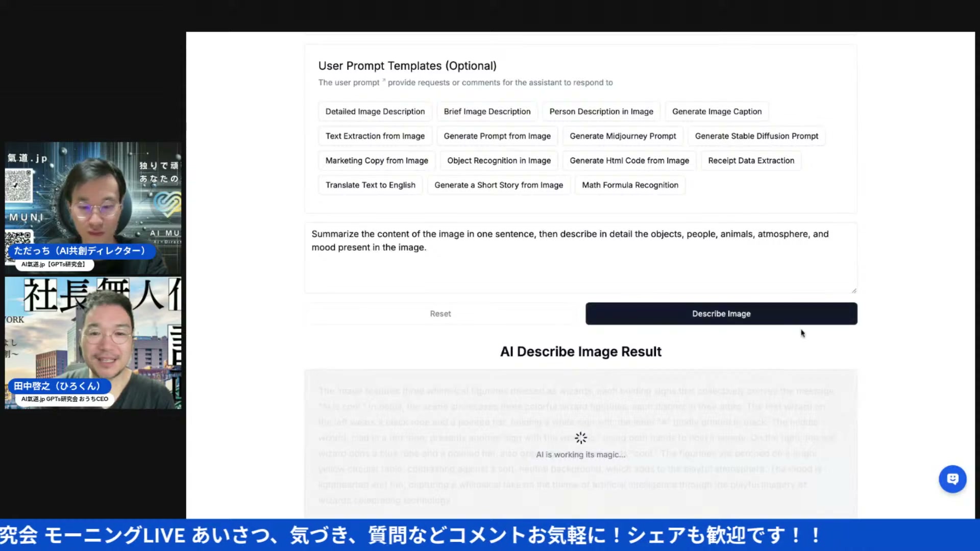980x551 pixels.
Task: Click the bottom webcam video thumbnail
Action: pos(93,343)
